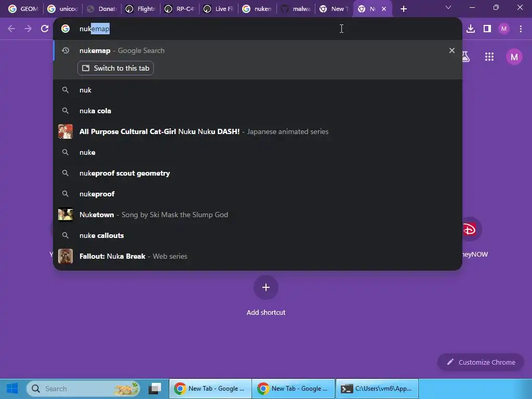Image resolution: width=532 pixels, height=399 pixels.
Task: Select the 'nuke' search suggestion
Action: (x=258, y=152)
